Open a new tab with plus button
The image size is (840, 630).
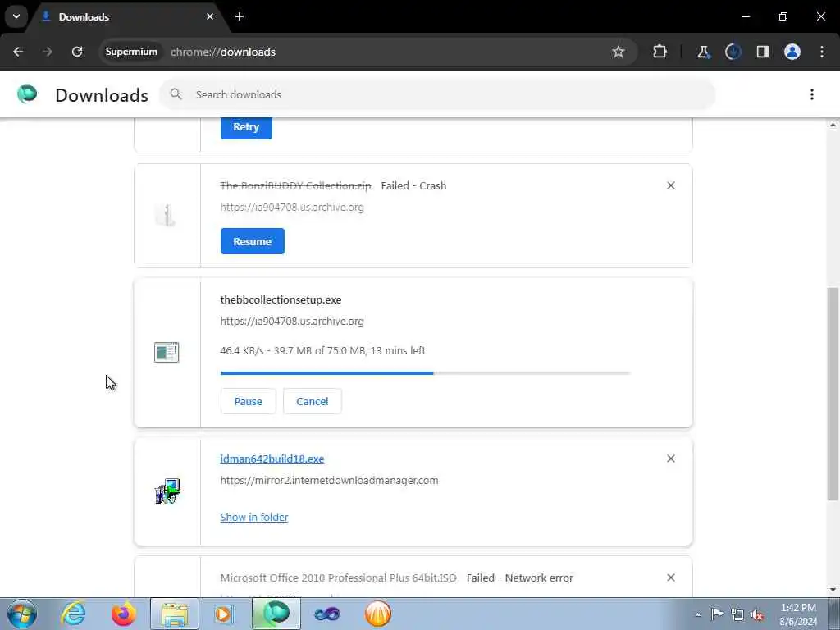240,16
